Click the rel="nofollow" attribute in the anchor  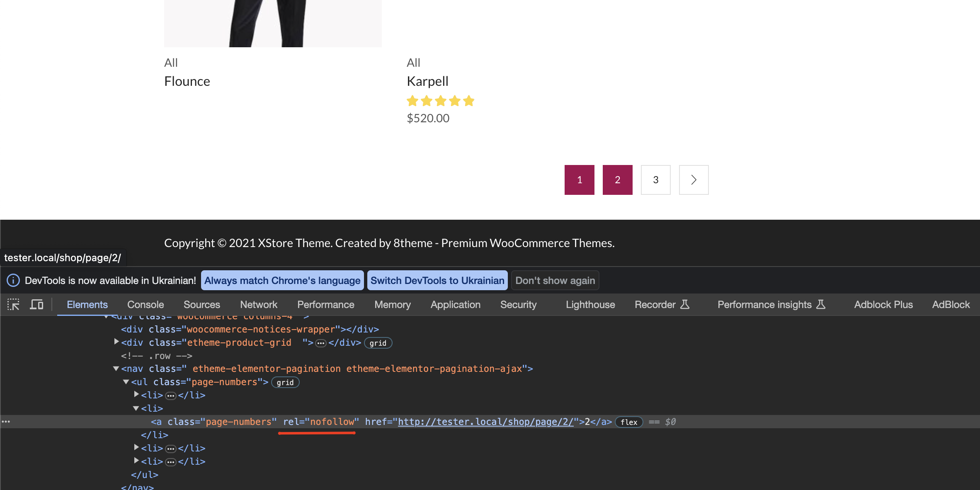point(321,422)
